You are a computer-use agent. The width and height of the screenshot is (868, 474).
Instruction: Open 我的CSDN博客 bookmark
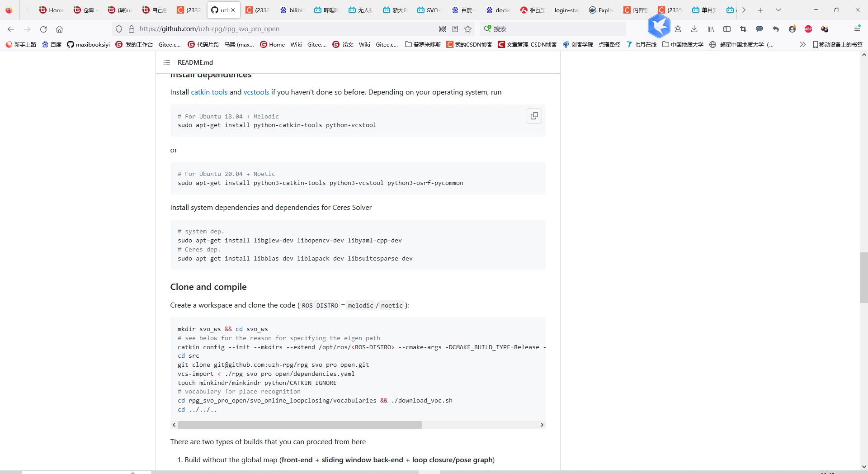tap(469, 44)
